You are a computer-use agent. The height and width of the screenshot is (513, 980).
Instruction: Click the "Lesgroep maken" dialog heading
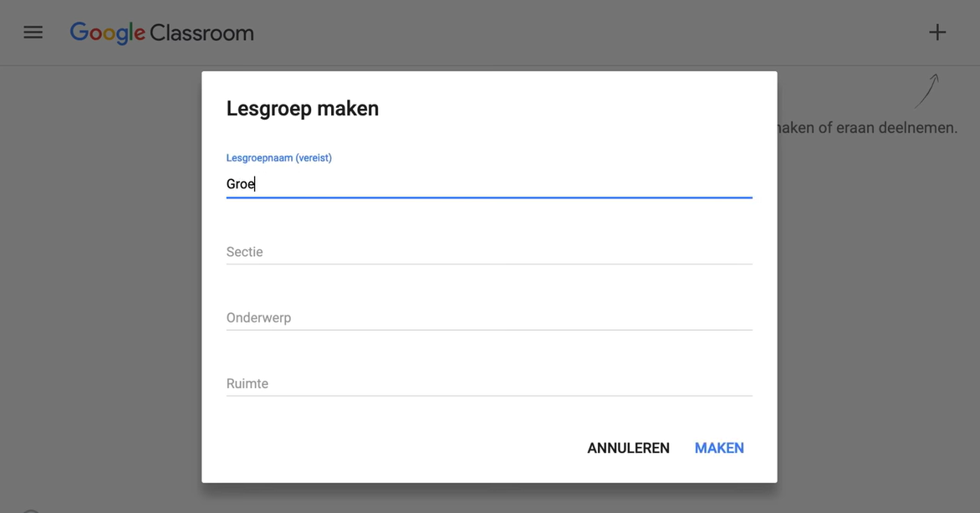(x=303, y=109)
